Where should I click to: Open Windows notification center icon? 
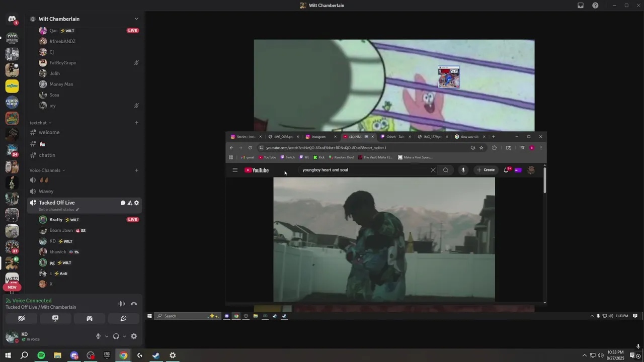click(633, 355)
